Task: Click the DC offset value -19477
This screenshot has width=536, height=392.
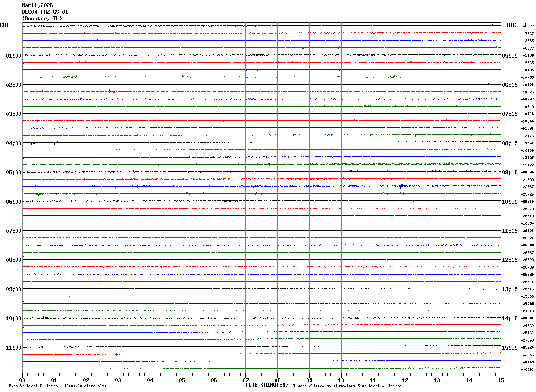Action: click(528, 165)
